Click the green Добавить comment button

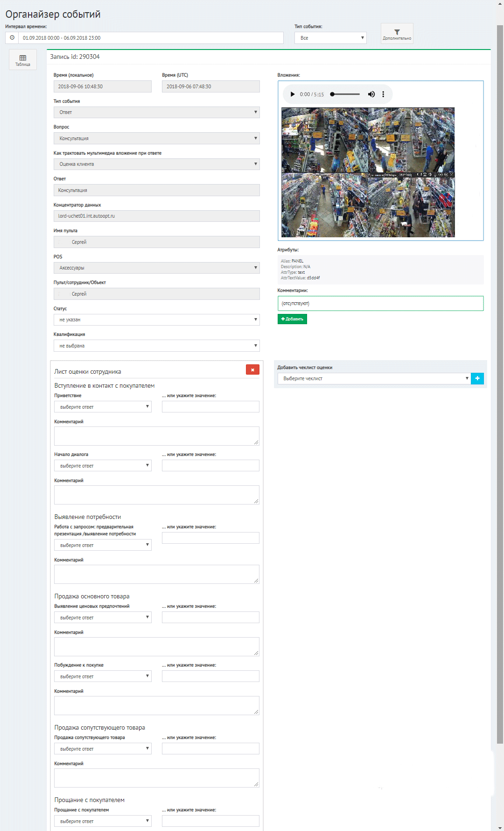click(292, 319)
